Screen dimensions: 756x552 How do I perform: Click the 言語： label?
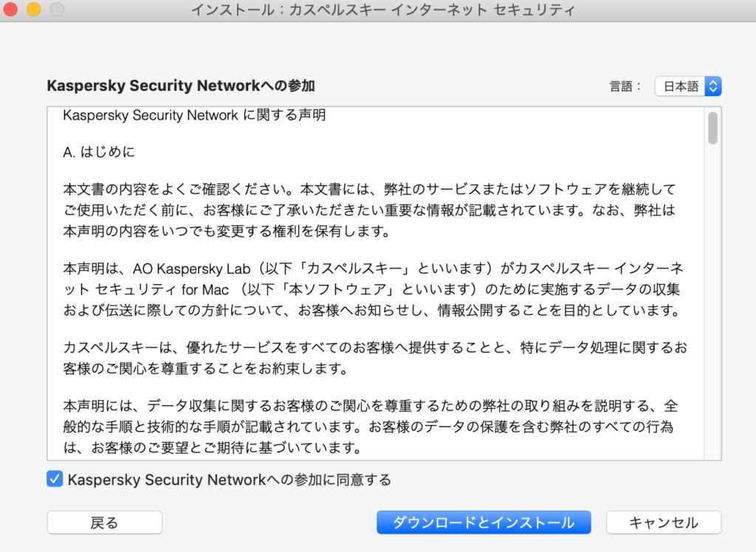tap(626, 86)
